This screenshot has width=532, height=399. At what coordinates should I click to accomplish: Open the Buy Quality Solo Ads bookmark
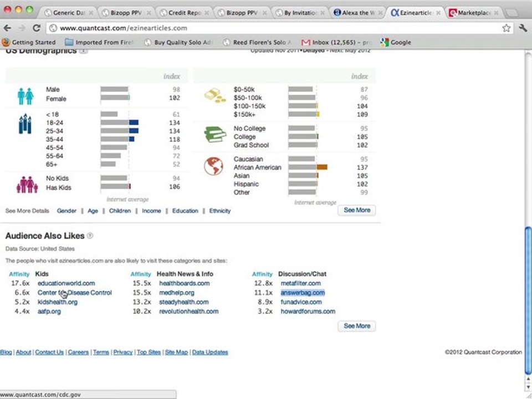pyautogui.click(x=178, y=43)
